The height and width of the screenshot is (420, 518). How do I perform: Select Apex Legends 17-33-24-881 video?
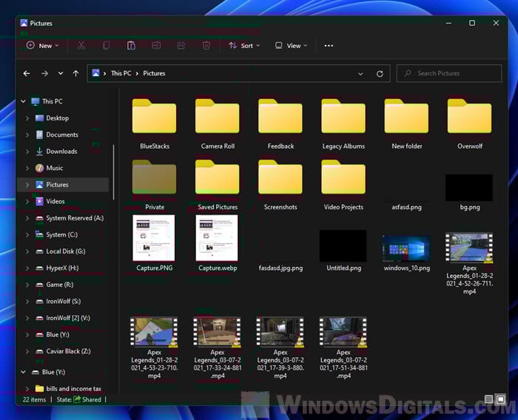(218, 348)
